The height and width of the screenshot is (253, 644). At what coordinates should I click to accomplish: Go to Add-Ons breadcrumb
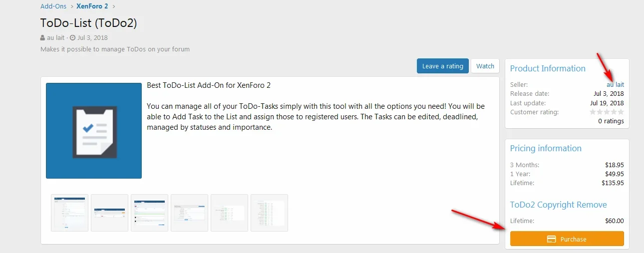pyautogui.click(x=53, y=6)
